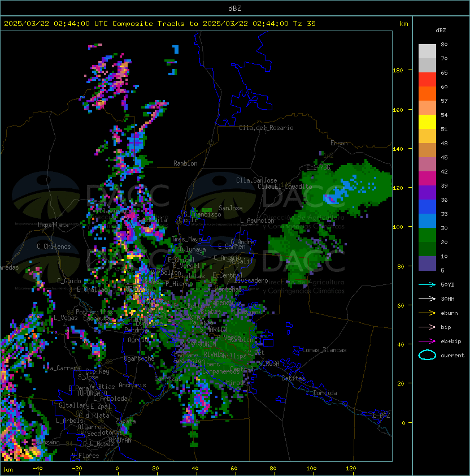The width and height of the screenshot is (470, 476).
Task: Click the '180' km tick on right axis
Action: 398,71
